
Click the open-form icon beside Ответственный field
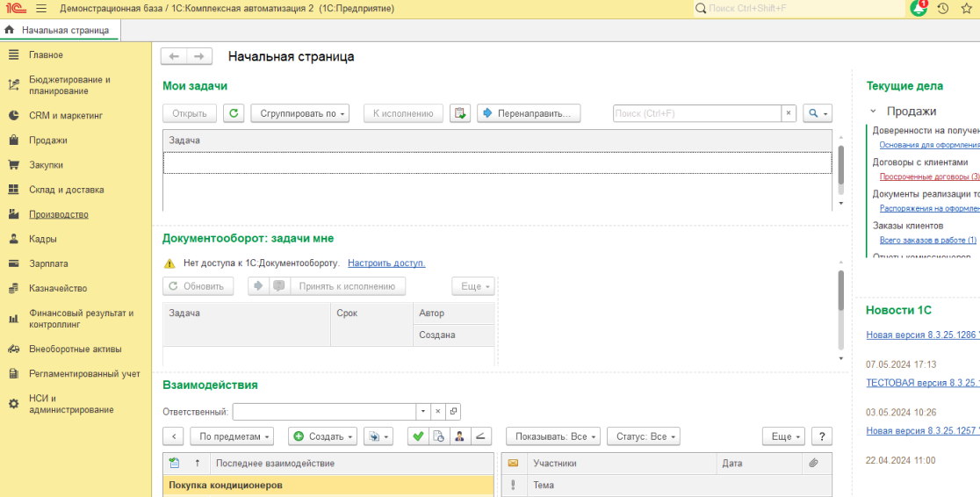coord(454,411)
